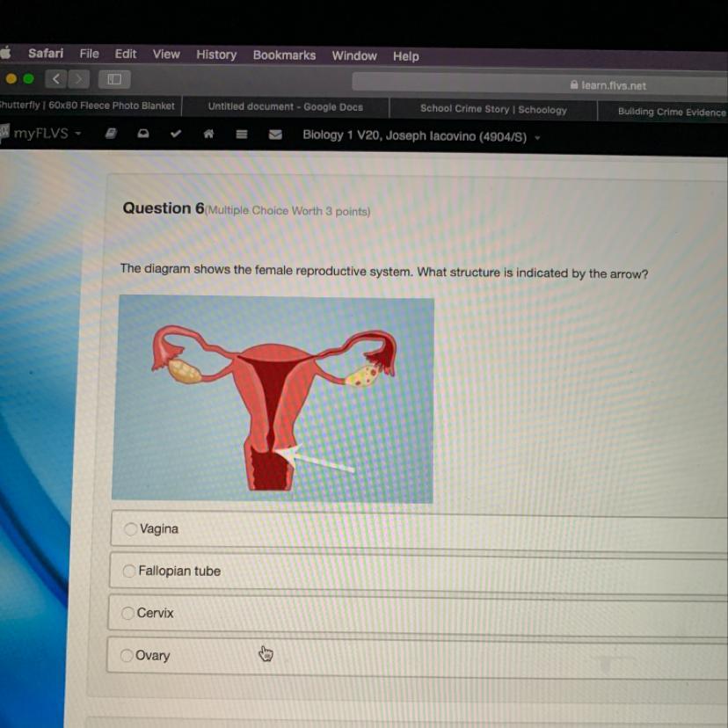Open the Edit menu
This screenshot has height=728, width=728.
tap(126, 54)
